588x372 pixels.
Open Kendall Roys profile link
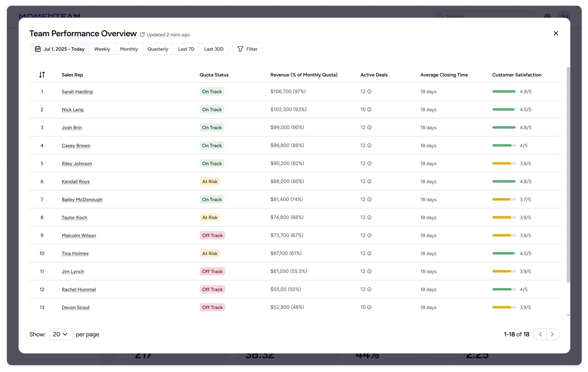76,181
